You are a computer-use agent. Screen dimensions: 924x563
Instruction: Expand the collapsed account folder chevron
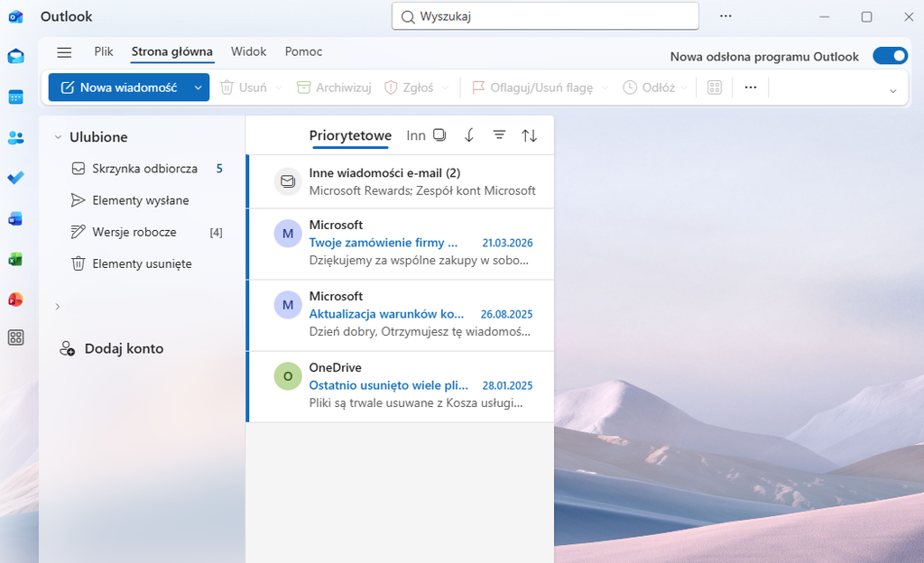[57, 306]
